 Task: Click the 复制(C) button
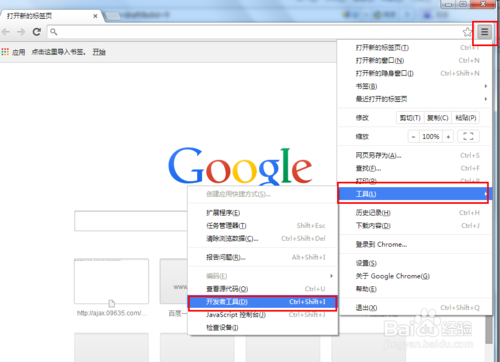click(438, 118)
